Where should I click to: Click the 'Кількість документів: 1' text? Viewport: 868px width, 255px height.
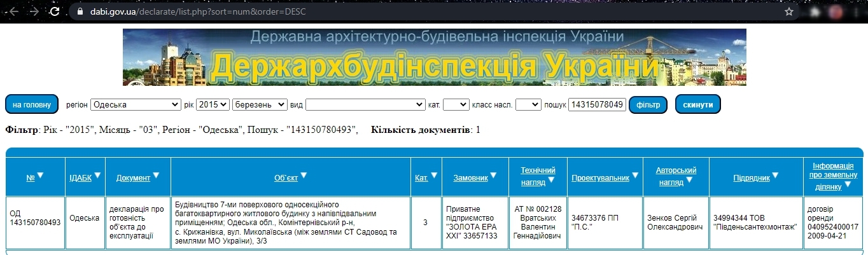[426, 130]
